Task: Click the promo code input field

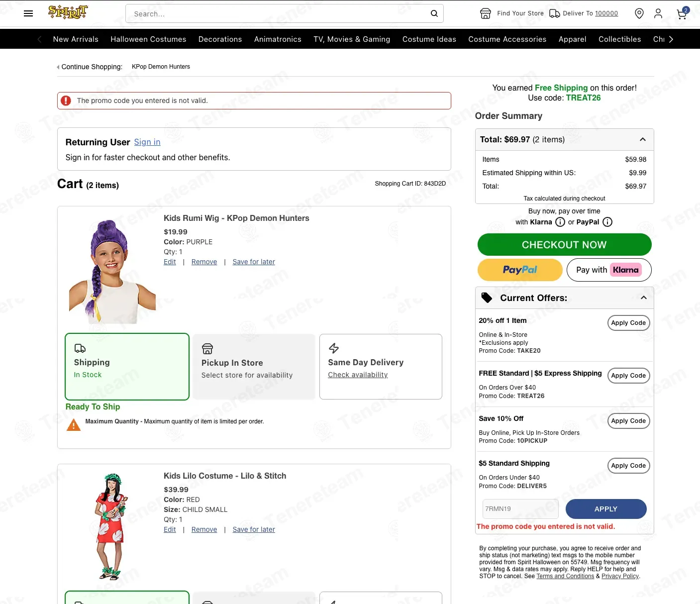Action: click(x=520, y=508)
